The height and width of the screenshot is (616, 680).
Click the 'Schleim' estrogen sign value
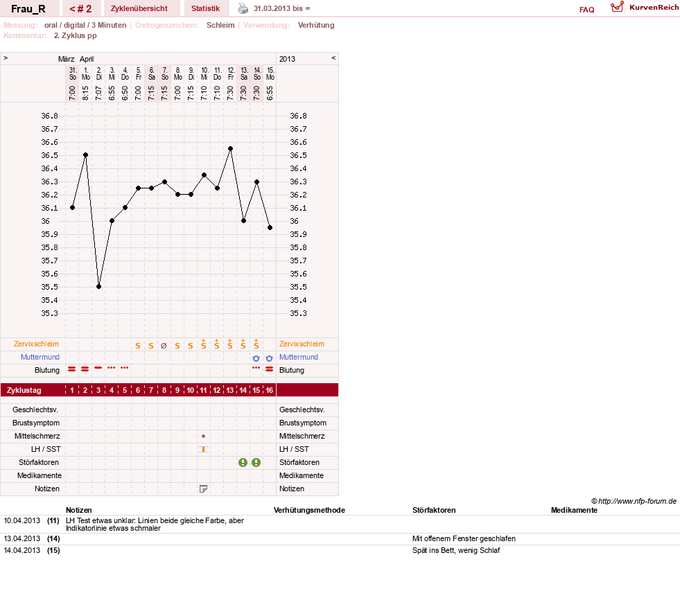[220, 25]
